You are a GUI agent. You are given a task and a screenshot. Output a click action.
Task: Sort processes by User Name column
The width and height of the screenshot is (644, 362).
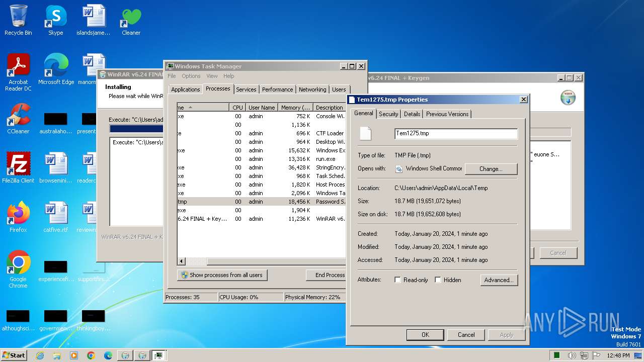[x=262, y=108]
